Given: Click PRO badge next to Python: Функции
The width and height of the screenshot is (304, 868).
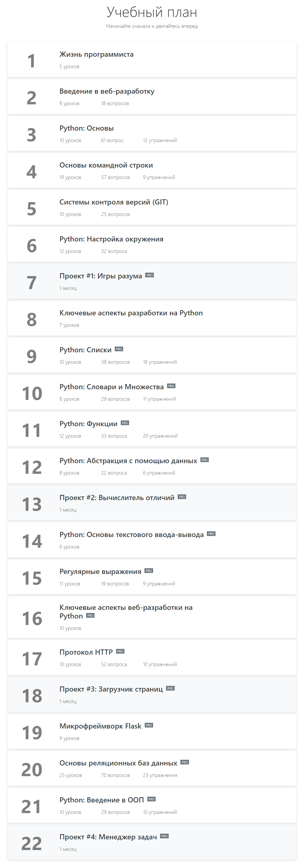Looking at the screenshot, I should (x=125, y=423).
